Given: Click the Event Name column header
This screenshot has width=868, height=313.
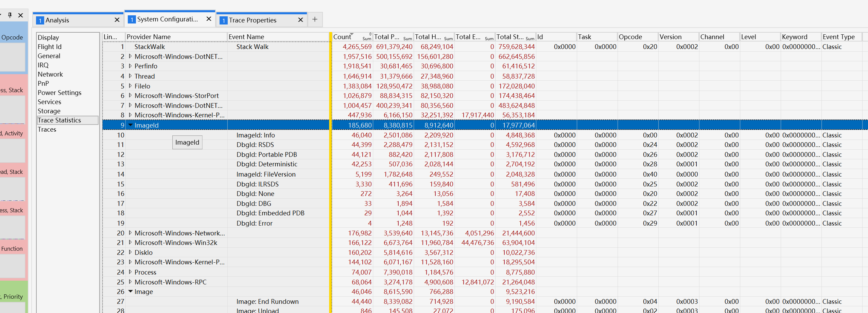Looking at the screenshot, I should (x=278, y=37).
